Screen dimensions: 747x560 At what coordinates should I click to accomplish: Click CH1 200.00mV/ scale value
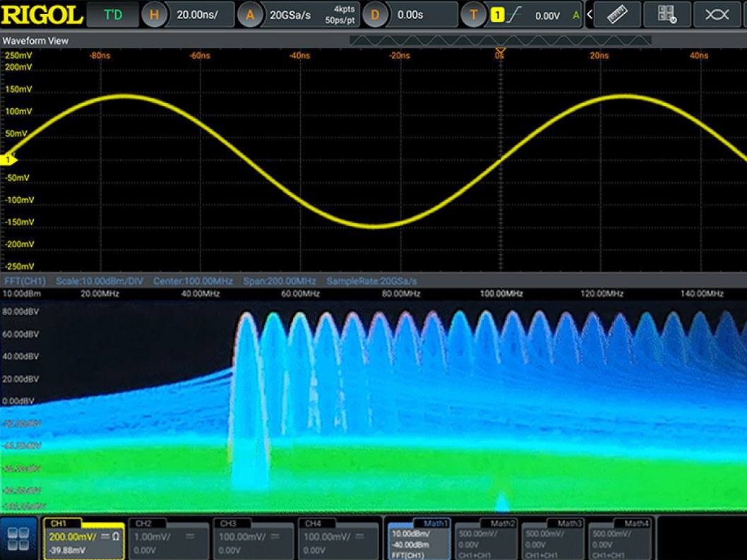(x=73, y=537)
